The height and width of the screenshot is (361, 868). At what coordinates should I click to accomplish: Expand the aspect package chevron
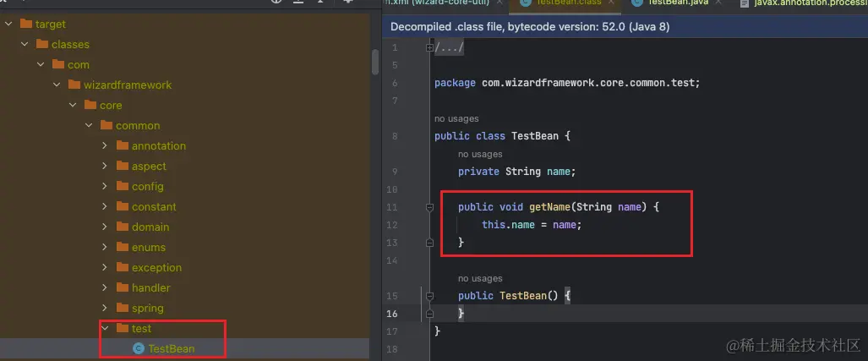click(x=105, y=166)
